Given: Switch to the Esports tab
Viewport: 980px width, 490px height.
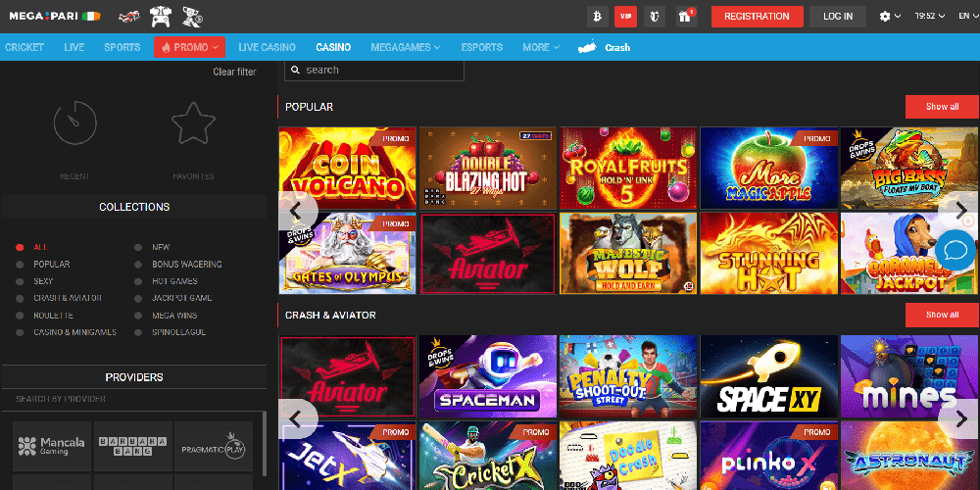Looking at the screenshot, I should point(481,47).
